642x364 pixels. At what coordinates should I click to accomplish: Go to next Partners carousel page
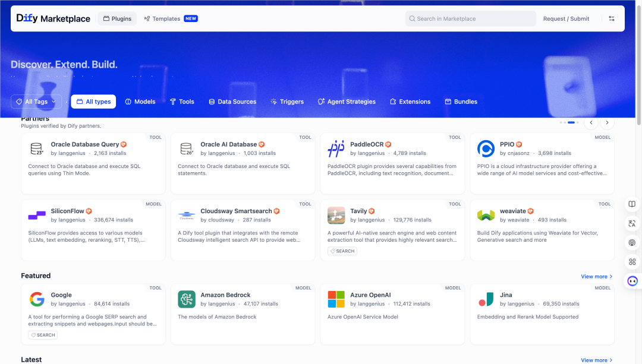point(607,123)
